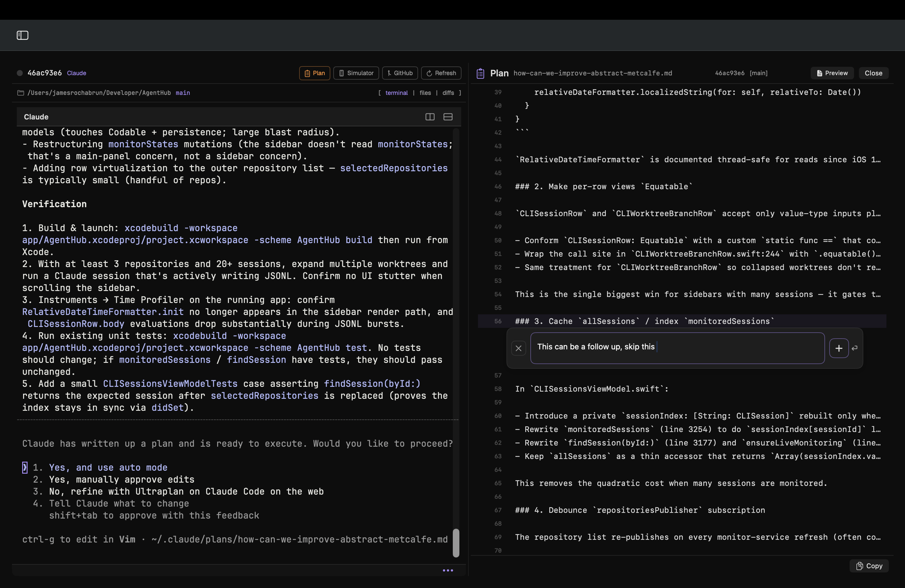Click line 54 single biggest win sentence

pos(697,294)
